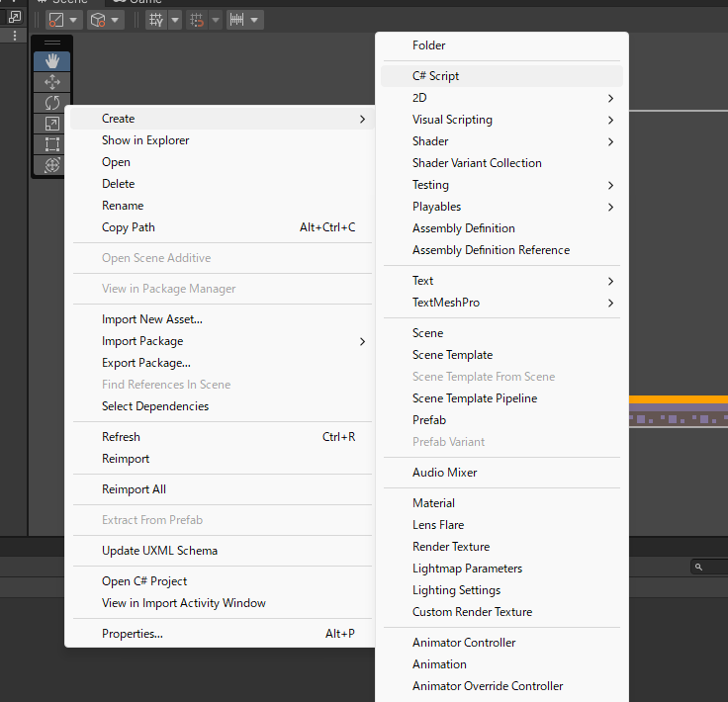The image size is (728, 702).
Task: Click Open in the context menu
Action: [222, 162]
